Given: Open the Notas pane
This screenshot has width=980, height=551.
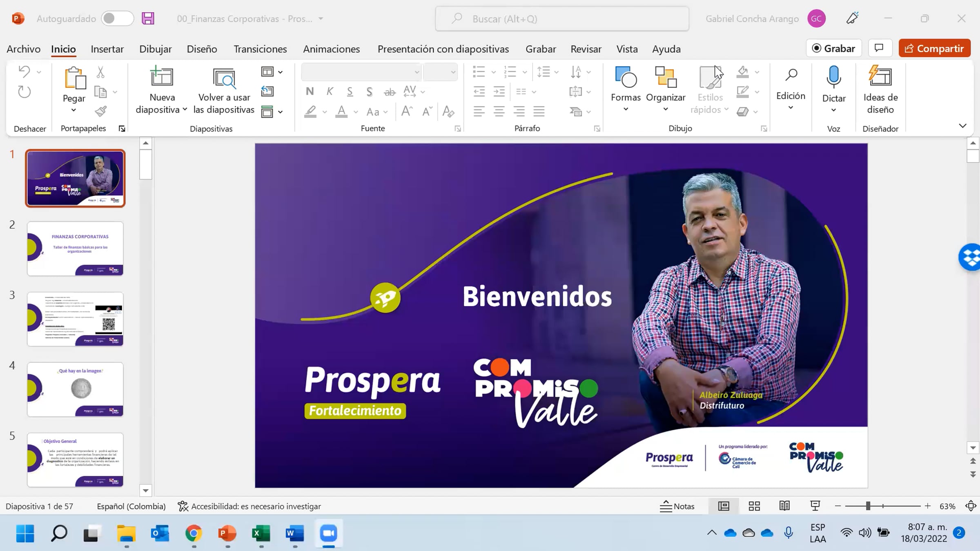Looking at the screenshot, I should (x=677, y=506).
